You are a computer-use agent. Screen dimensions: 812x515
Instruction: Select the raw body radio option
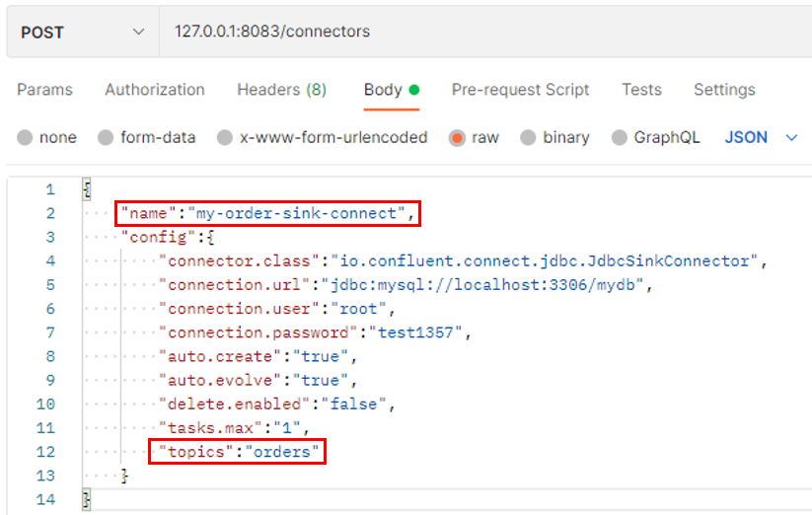coord(457,138)
